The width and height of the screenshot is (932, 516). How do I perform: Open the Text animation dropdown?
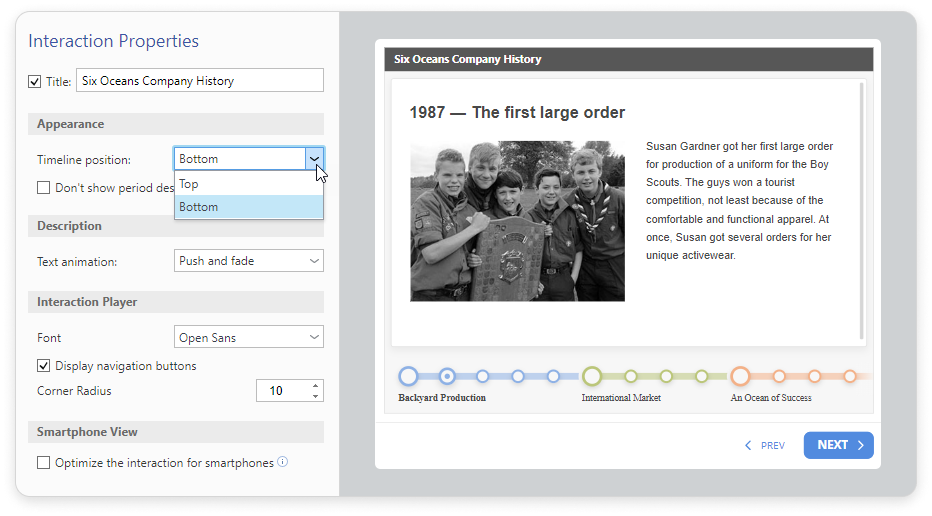(x=249, y=261)
